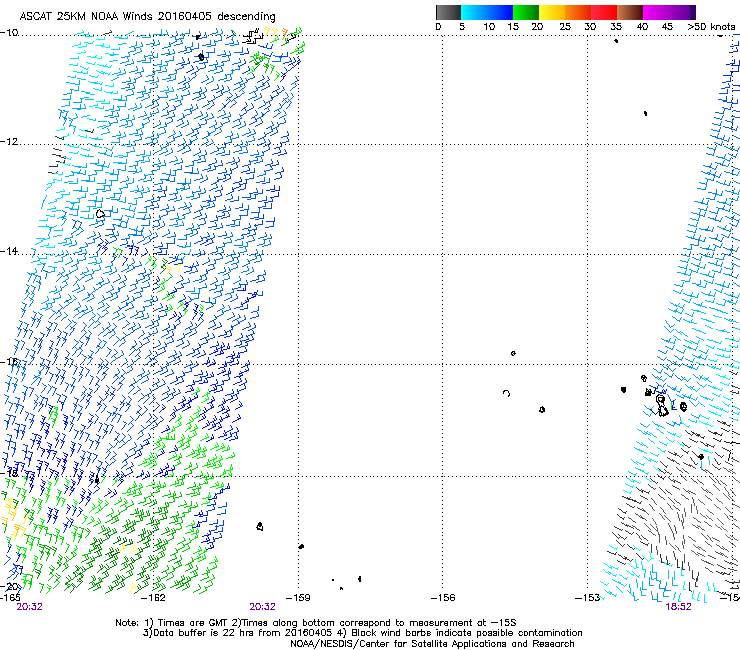Click the '-162' longitude axis label
740x650 pixels.
(154, 598)
